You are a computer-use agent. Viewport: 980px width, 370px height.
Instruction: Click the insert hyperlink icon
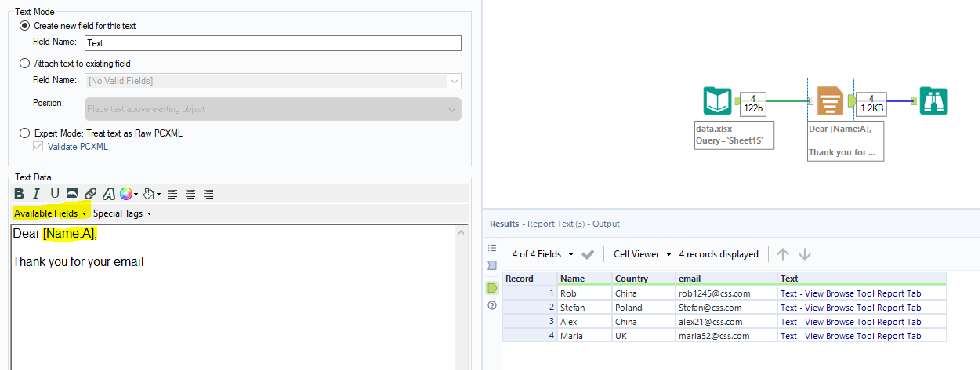(91, 193)
